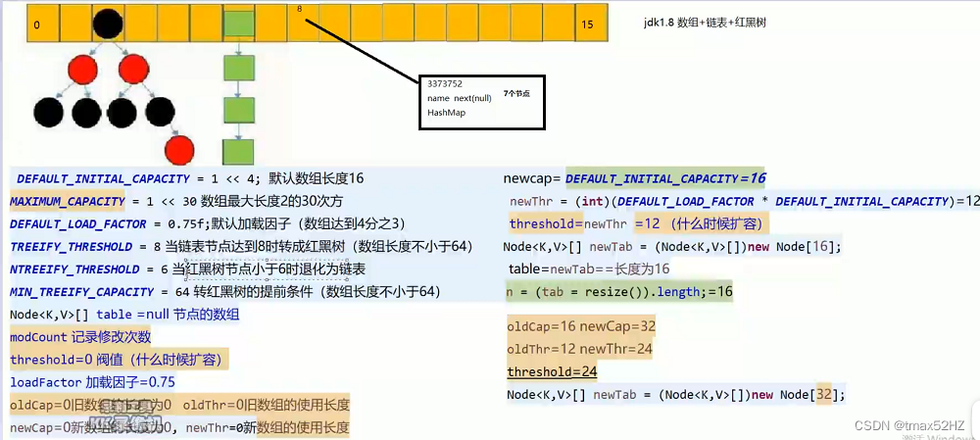Click the 'MAXIMUM_CAPACITY = 1 << 30' line
This screenshot has height=440, width=980.
tap(175, 201)
